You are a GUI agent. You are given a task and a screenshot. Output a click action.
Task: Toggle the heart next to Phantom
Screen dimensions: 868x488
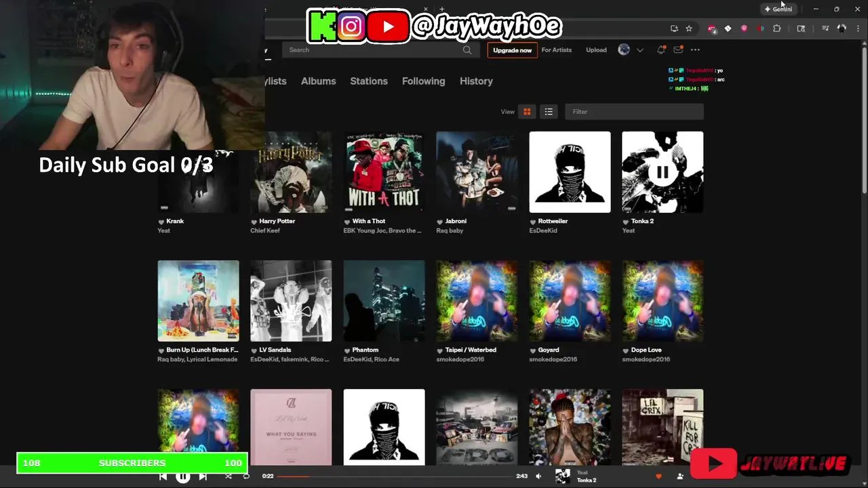347,350
